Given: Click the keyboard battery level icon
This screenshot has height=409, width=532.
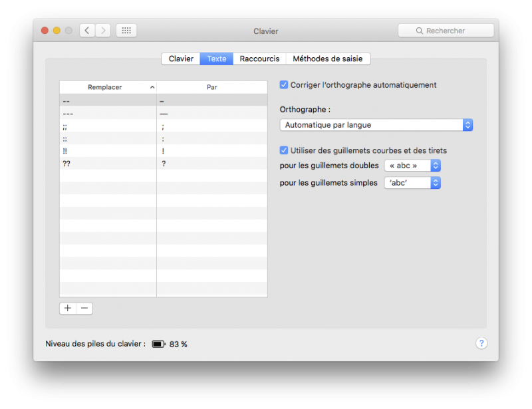Looking at the screenshot, I should (158, 344).
